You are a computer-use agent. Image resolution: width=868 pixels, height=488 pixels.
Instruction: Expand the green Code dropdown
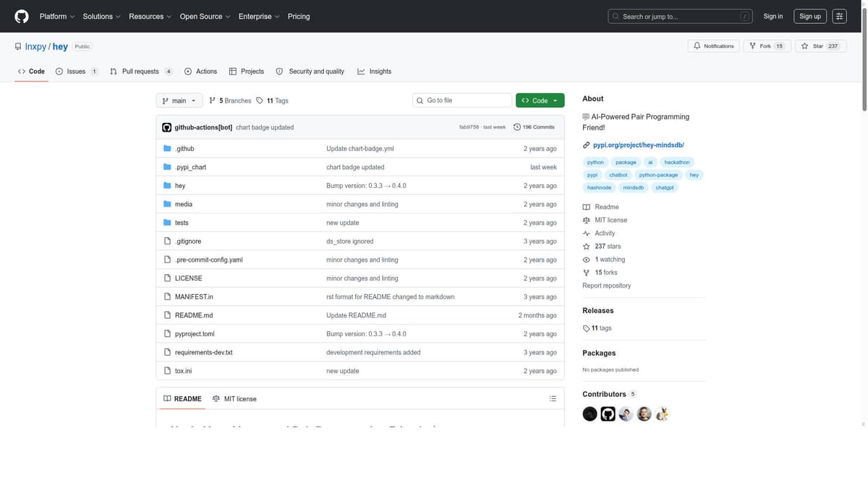coord(540,100)
